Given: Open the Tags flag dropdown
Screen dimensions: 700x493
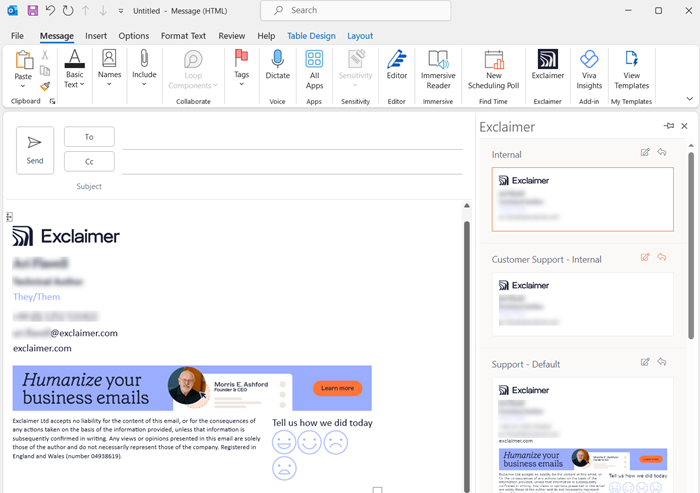Looking at the screenshot, I should point(242,68).
